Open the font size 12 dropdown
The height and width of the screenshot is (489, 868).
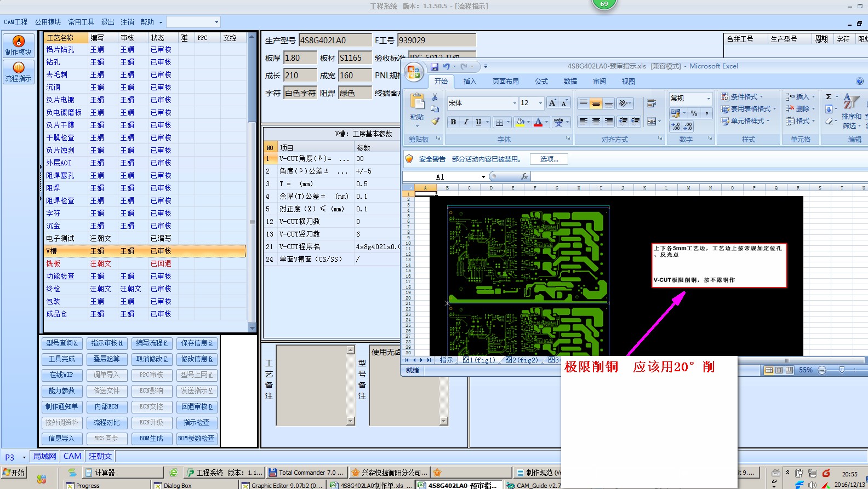[540, 103]
